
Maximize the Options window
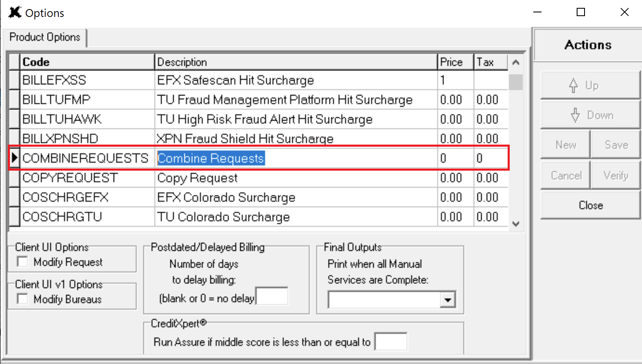pos(581,12)
